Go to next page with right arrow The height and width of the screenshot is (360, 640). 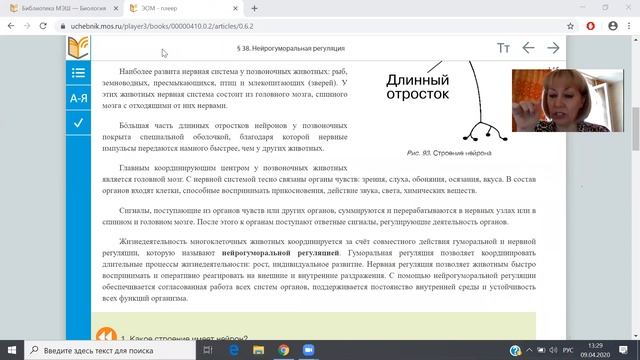click(553, 48)
